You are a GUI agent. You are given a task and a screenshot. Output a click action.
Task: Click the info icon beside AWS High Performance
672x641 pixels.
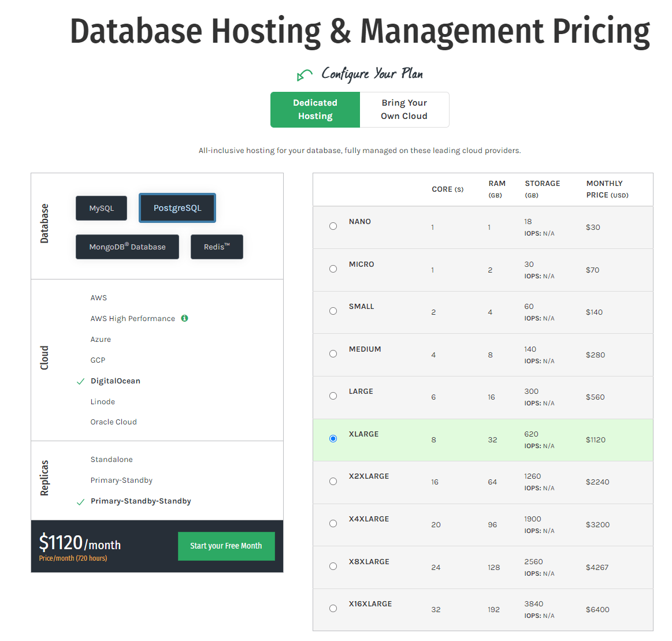pyautogui.click(x=184, y=318)
